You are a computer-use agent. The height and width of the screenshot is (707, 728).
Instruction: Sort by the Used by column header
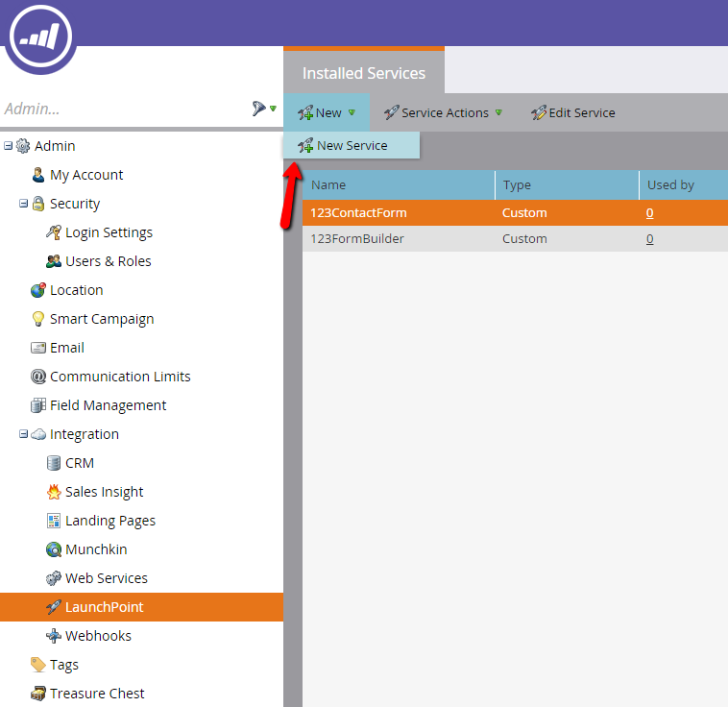coord(684,184)
